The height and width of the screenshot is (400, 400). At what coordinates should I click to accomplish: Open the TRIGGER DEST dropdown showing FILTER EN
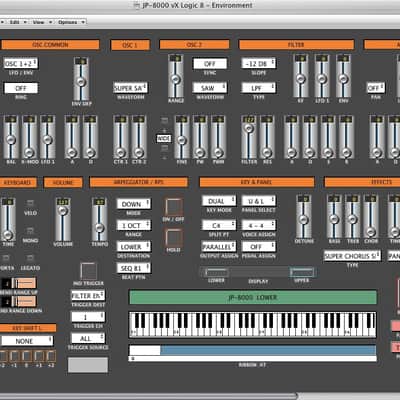[x=88, y=295]
